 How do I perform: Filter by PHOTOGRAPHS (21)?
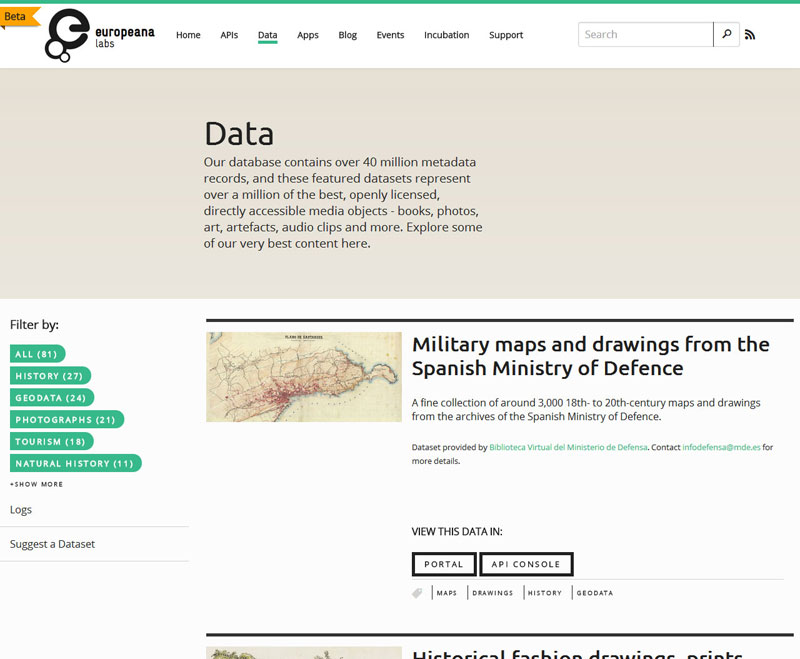click(x=67, y=420)
